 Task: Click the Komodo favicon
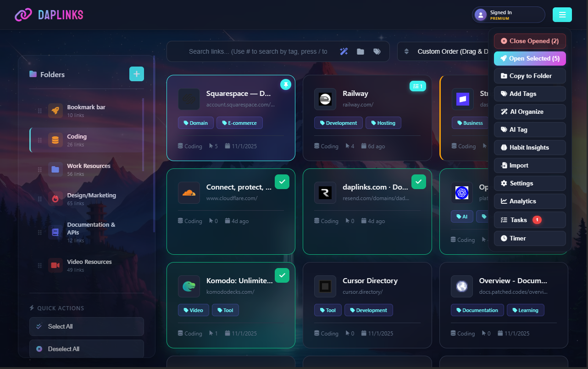tap(189, 286)
